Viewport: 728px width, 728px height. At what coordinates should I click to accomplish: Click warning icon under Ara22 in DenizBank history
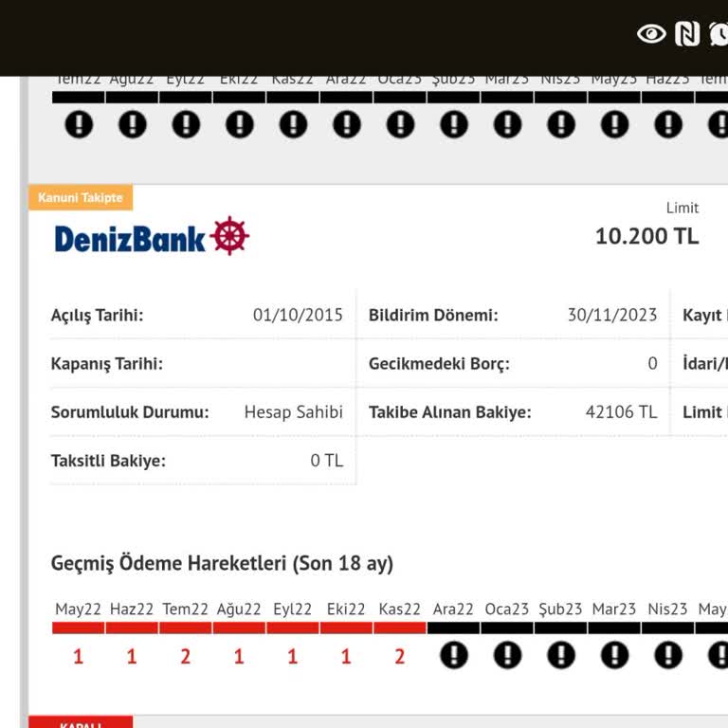pyautogui.click(x=454, y=655)
